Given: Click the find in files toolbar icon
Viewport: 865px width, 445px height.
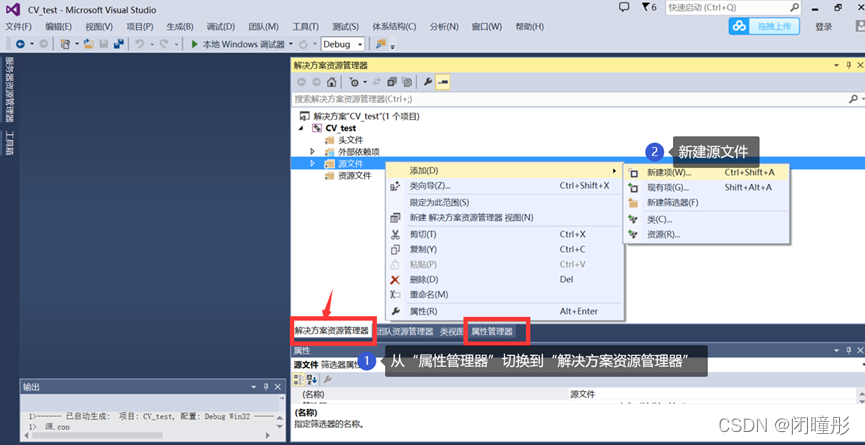Looking at the screenshot, I should pyautogui.click(x=380, y=44).
